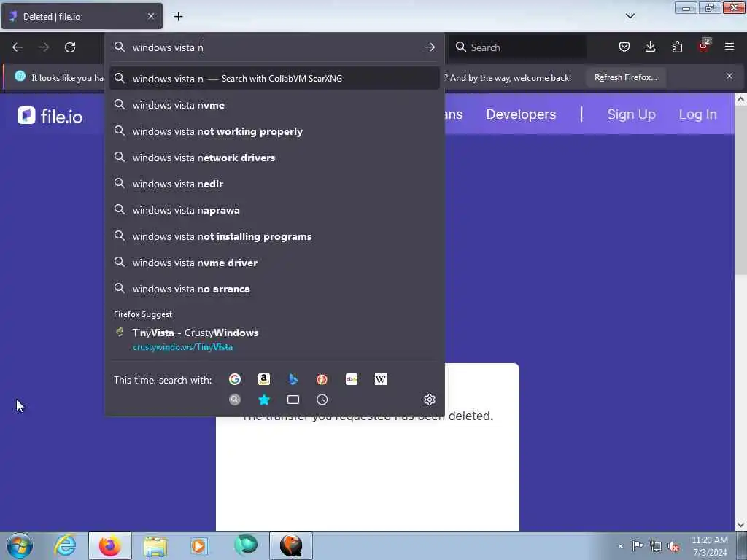747x560 pixels.
Task: Search bookmarks with the star icon
Action: pos(264,400)
